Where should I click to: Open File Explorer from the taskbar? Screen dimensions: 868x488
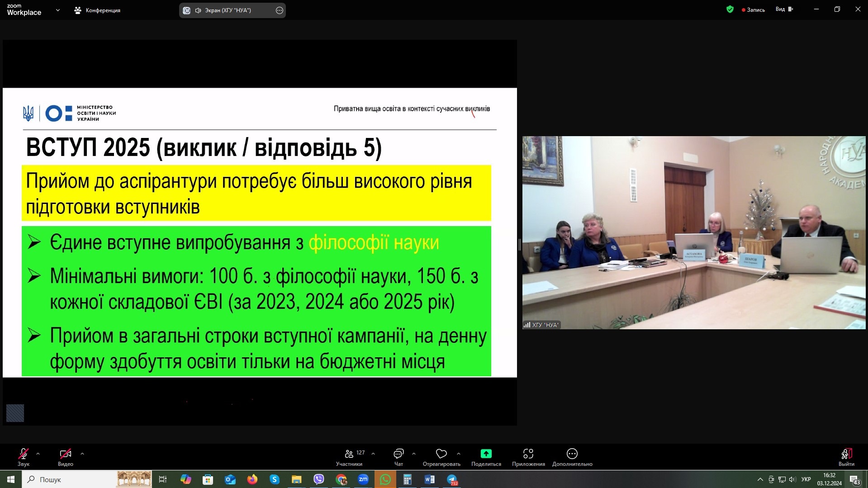click(x=296, y=479)
